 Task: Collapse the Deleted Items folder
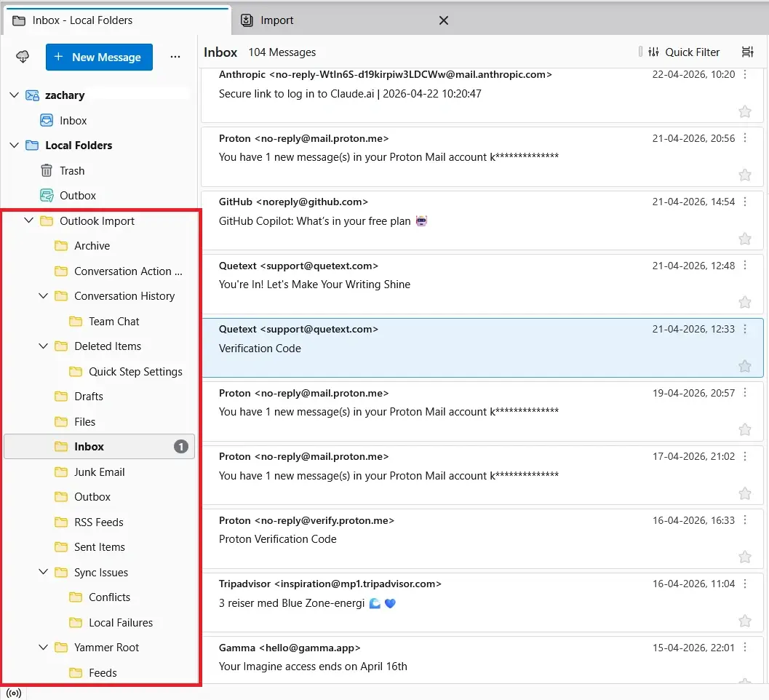coord(43,346)
